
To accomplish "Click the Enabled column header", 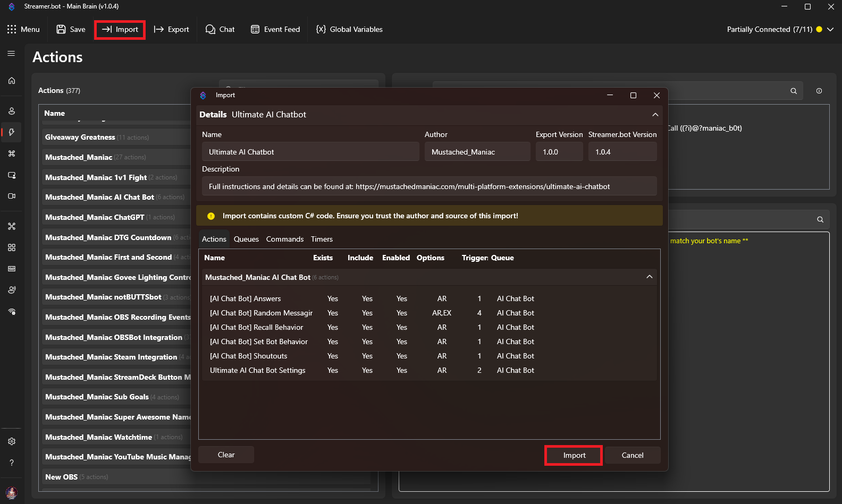I will coord(396,258).
